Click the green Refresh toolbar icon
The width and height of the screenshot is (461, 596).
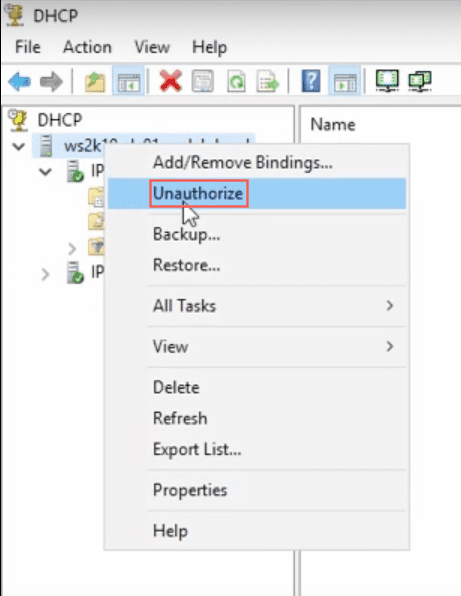click(236, 81)
